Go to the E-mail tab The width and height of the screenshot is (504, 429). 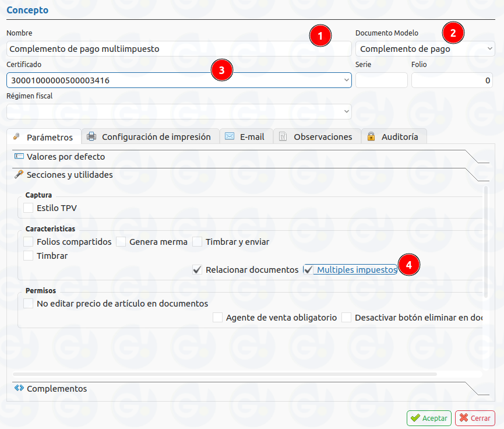coord(246,136)
